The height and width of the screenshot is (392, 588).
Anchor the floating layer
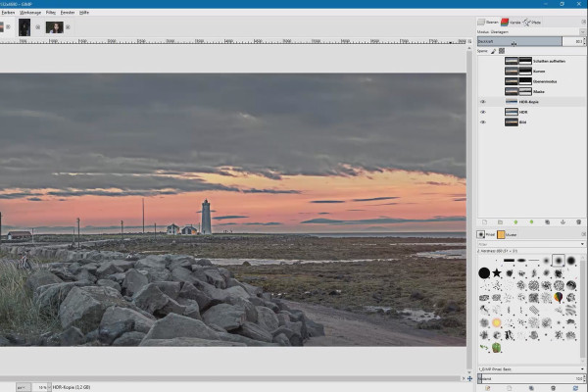[x=563, y=222]
